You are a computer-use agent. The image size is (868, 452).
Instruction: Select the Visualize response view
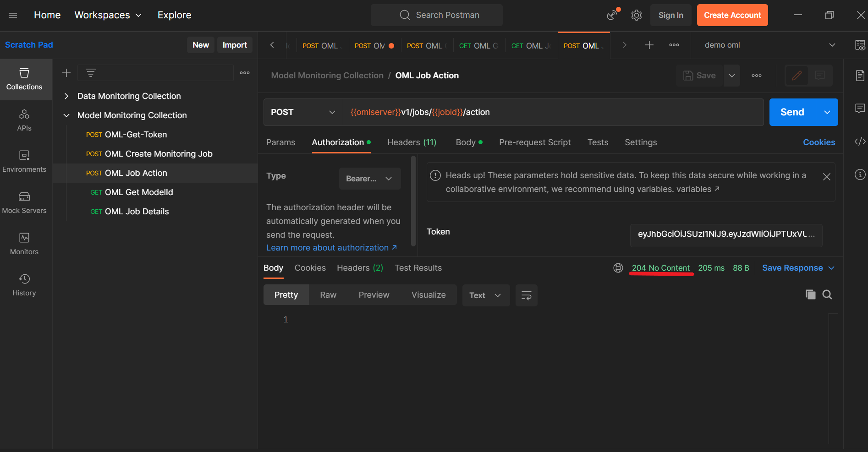pos(429,295)
